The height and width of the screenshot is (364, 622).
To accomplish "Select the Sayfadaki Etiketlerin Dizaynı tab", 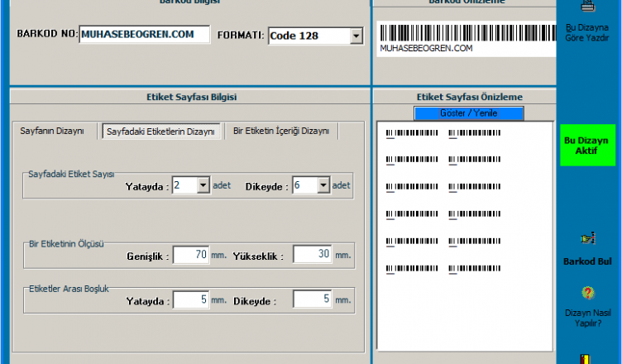I will coord(160,132).
